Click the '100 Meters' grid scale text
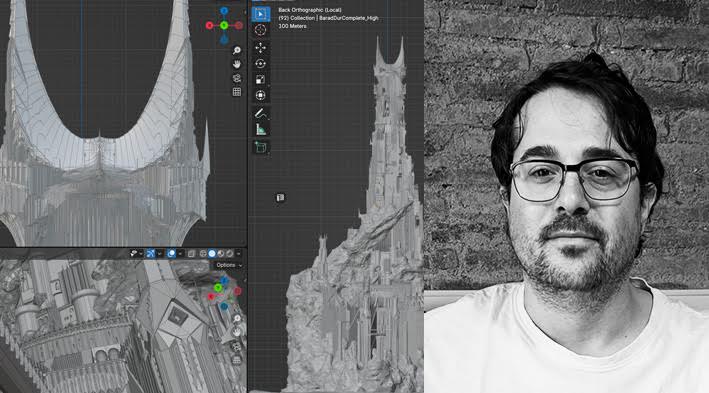This screenshot has width=709, height=393. tap(292, 26)
